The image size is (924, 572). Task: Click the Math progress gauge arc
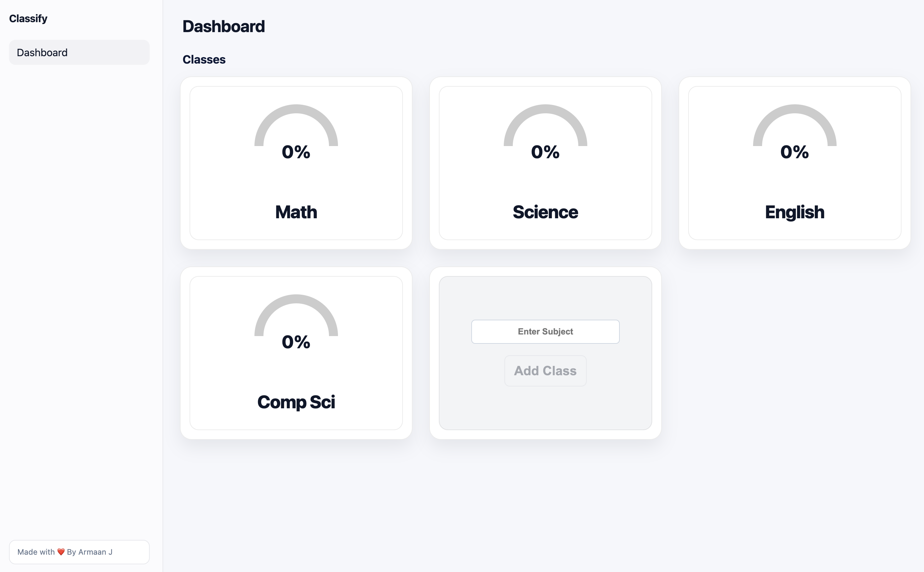[296, 109]
